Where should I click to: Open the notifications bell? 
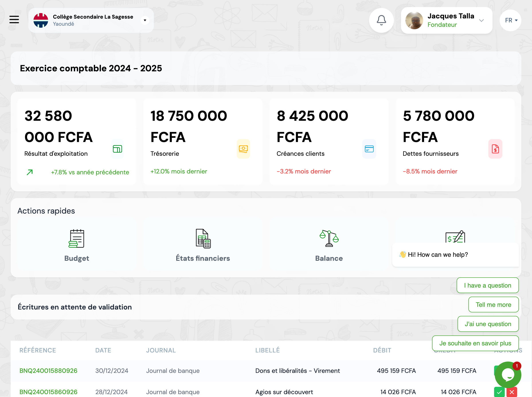point(381,20)
